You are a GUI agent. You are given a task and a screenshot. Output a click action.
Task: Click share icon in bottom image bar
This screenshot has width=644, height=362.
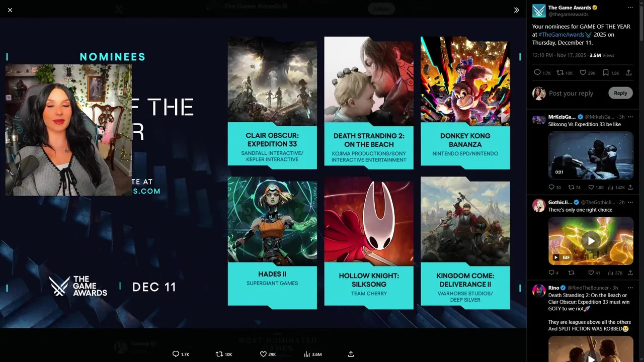point(351,354)
